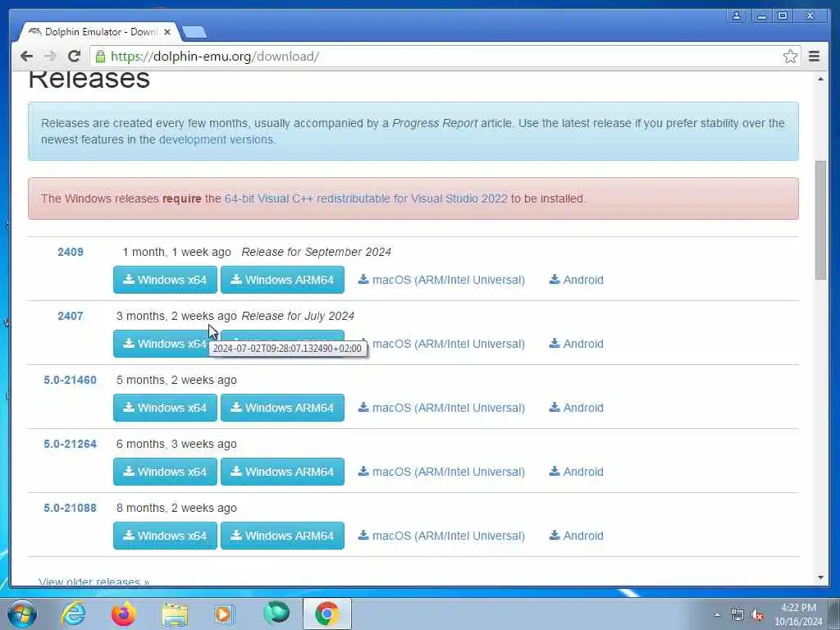Viewport: 840px width, 630px height.
Task: Click the scrollbar up arrow
Action: (820, 80)
